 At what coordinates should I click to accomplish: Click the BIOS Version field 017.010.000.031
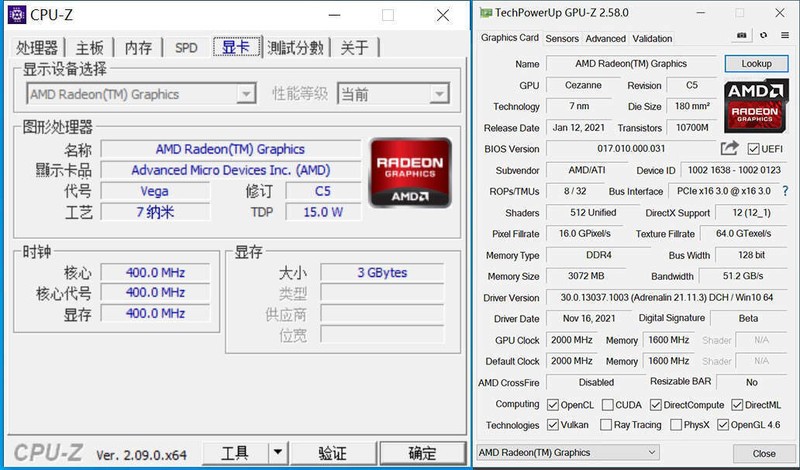tap(631, 149)
